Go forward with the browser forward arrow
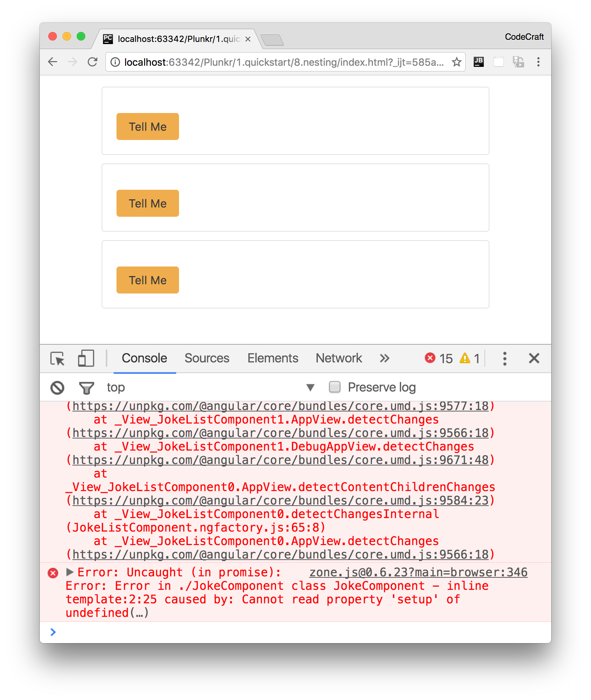The width and height of the screenshot is (591, 700). (72, 62)
